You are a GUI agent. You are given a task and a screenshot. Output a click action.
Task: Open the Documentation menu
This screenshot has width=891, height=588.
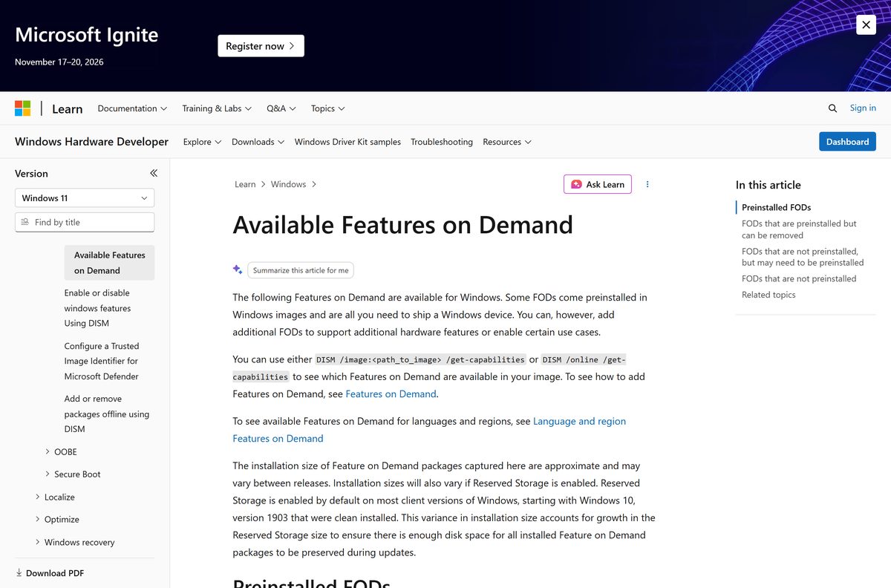click(132, 108)
